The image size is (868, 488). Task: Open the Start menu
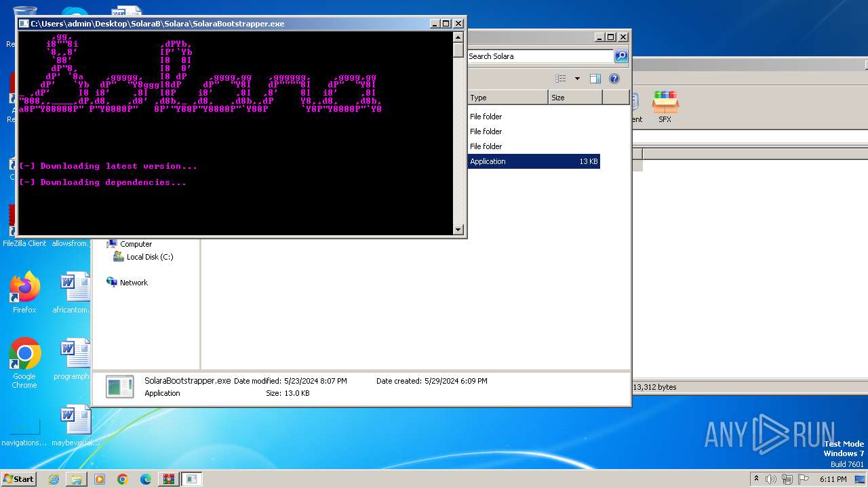pos(18,479)
